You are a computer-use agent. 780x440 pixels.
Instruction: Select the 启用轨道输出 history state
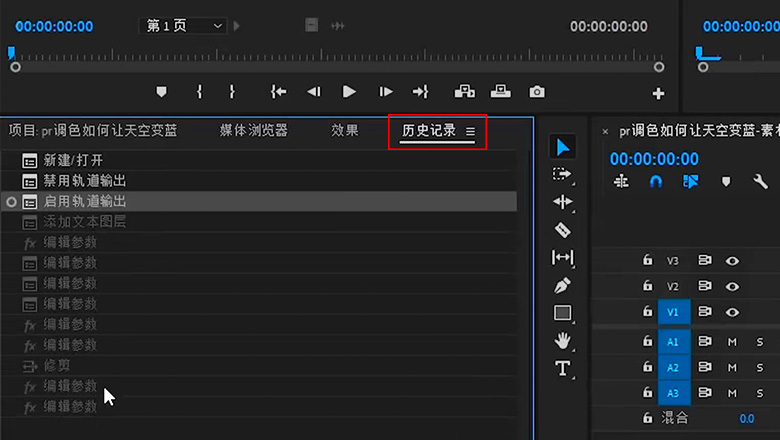pos(259,201)
